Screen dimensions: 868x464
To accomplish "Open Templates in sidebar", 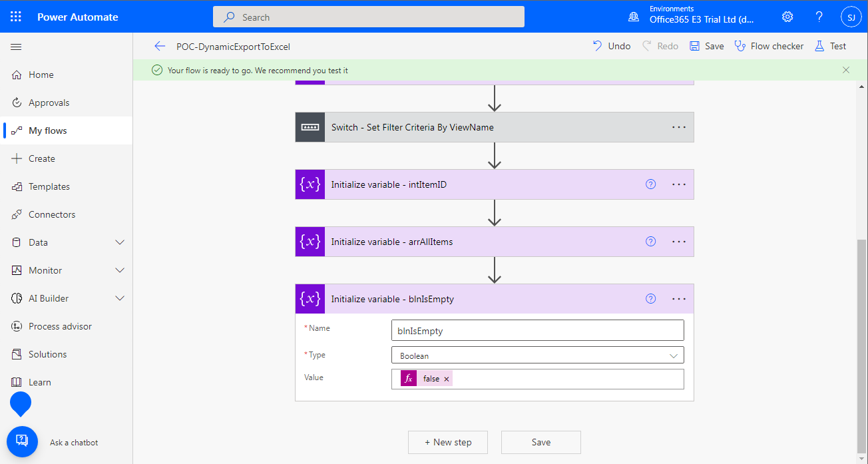I will [67, 186].
